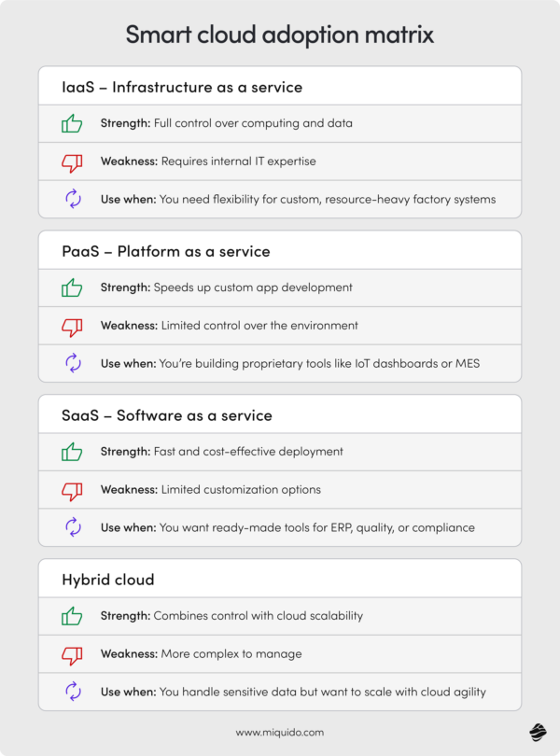Click the Hybrid cloud thumbs-down icon
Viewport: 560px width, 756px height.
[72, 655]
